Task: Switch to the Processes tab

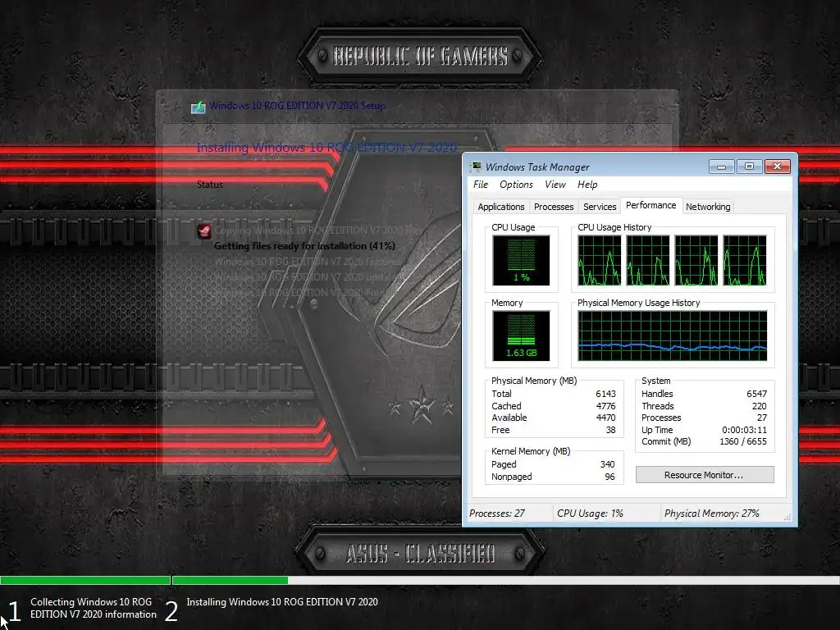Action: click(554, 207)
